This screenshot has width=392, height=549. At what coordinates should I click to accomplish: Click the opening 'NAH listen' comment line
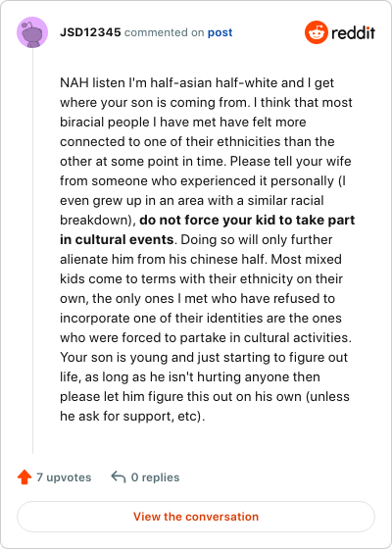pyautogui.click(x=197, y=83)
